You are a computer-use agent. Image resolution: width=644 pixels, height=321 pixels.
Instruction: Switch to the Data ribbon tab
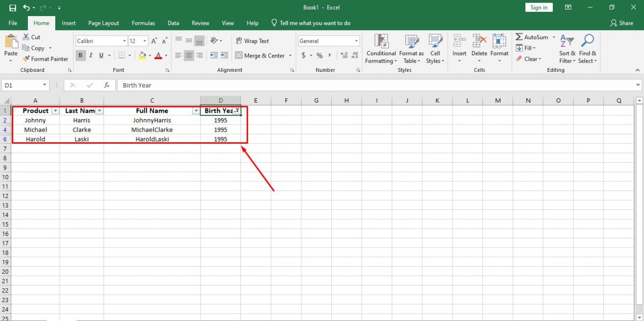173,23
